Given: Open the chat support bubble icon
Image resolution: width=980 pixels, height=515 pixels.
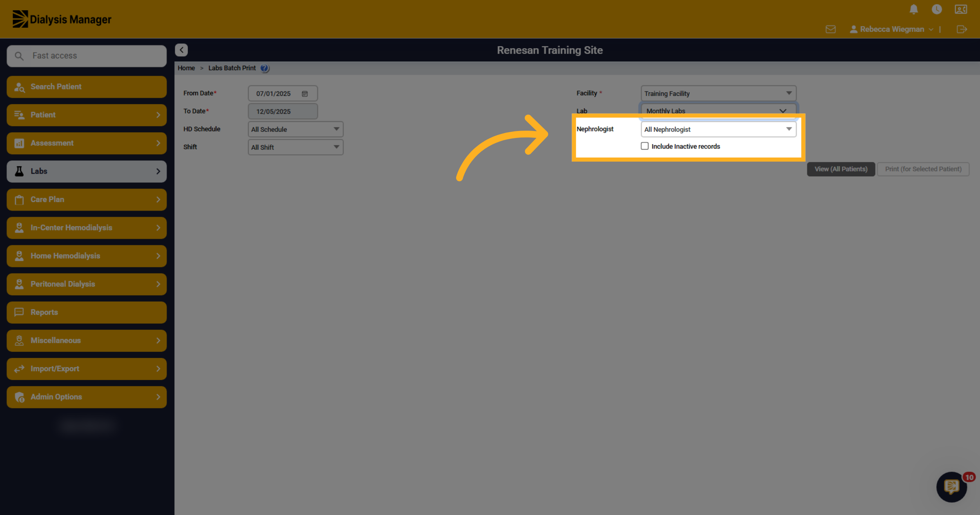Looking at the screenshot, I should (952, 486).
